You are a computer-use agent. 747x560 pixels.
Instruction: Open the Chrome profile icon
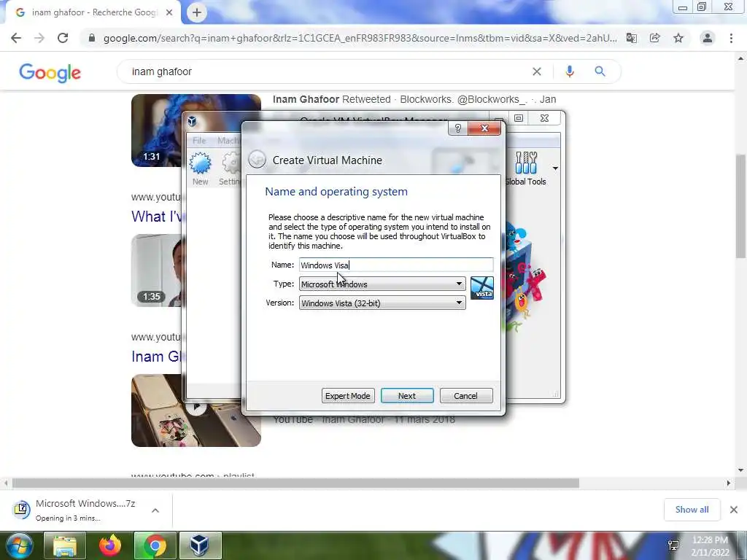click(x=708, y=38)
